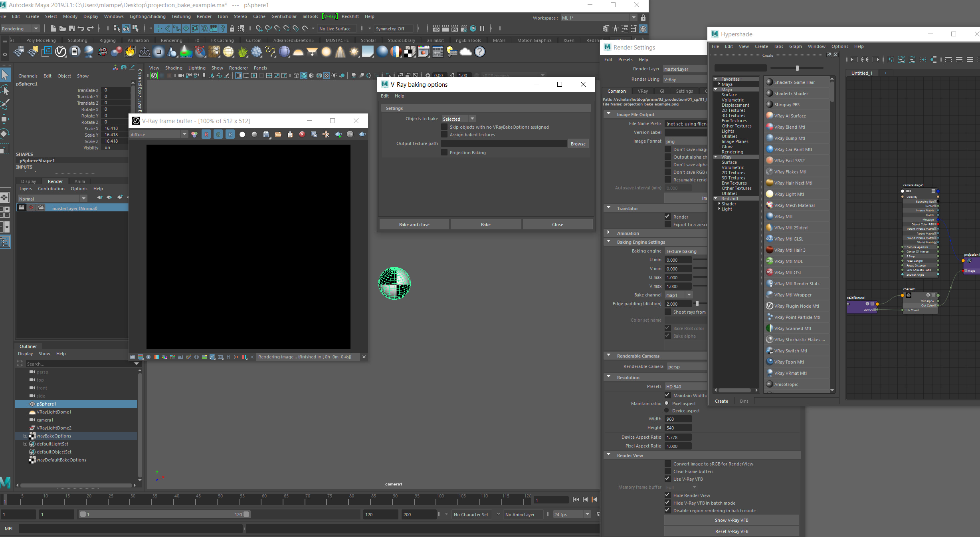Image resolution: width=980 pixels, height=537 pixels.
Task: Click the cloud shelf icon
Action: (466, 52)
